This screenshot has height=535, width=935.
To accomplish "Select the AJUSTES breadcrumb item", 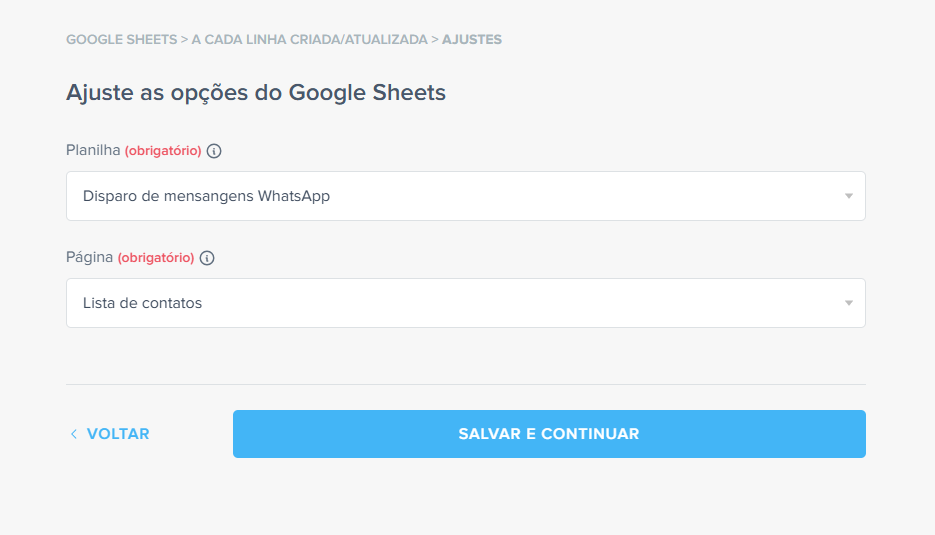I will coord(471,40).
